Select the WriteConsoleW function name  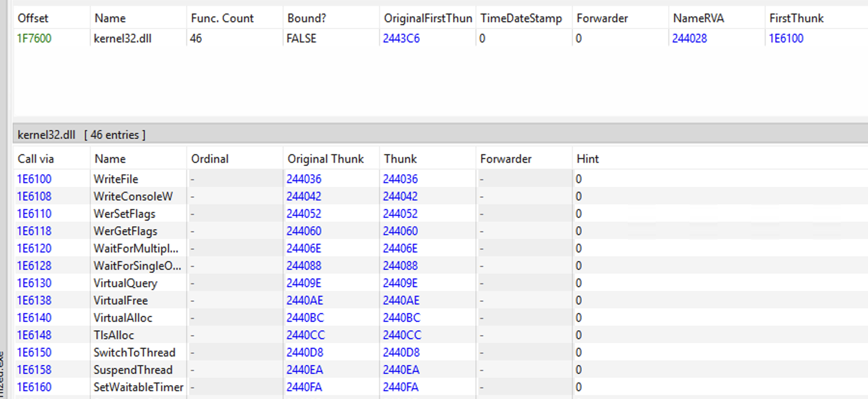(x=133, y=197)
